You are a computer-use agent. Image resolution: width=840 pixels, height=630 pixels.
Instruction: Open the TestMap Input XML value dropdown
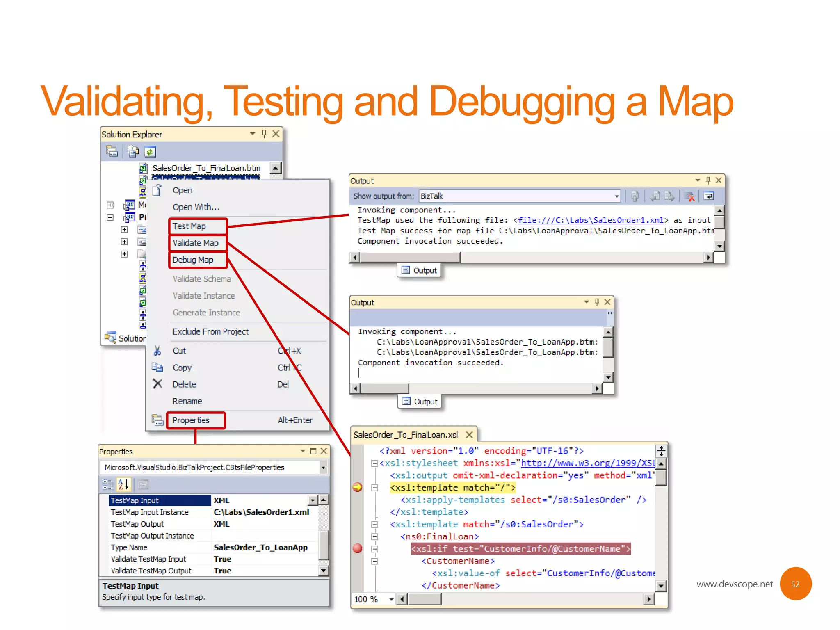pos(313,500)
